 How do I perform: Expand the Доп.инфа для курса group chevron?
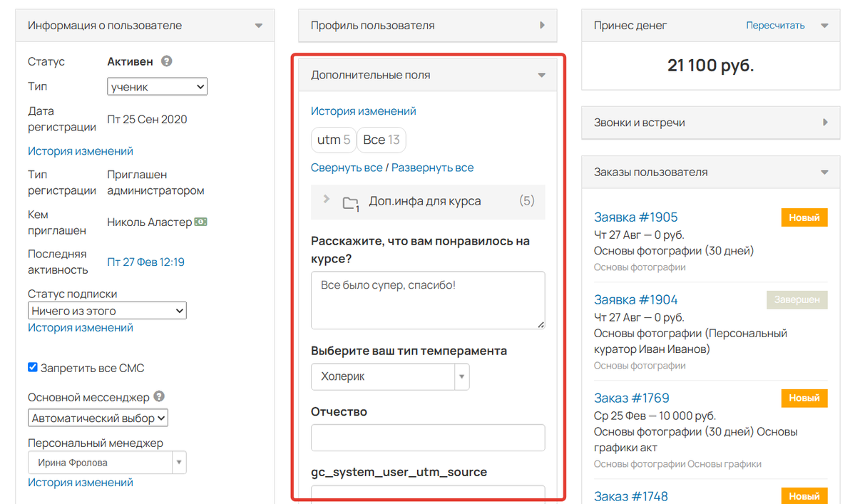tap(326, 200)
